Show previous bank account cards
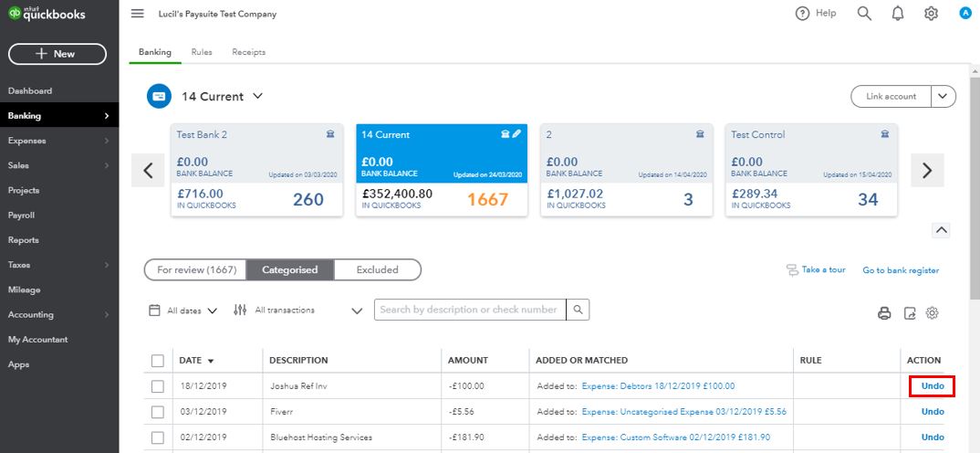 click(x=148, y=170)
